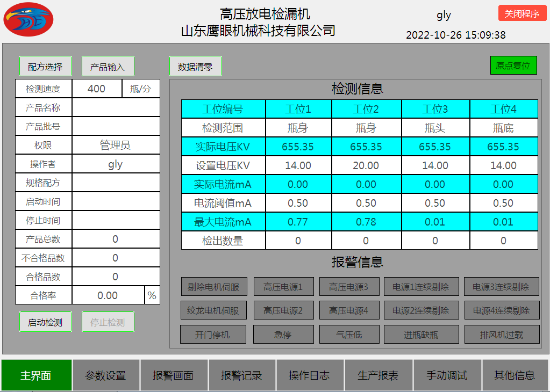This screenshot has height=392, width=550.
Task: Click the 气压低 alarm indicator
Action: point(349,334)
